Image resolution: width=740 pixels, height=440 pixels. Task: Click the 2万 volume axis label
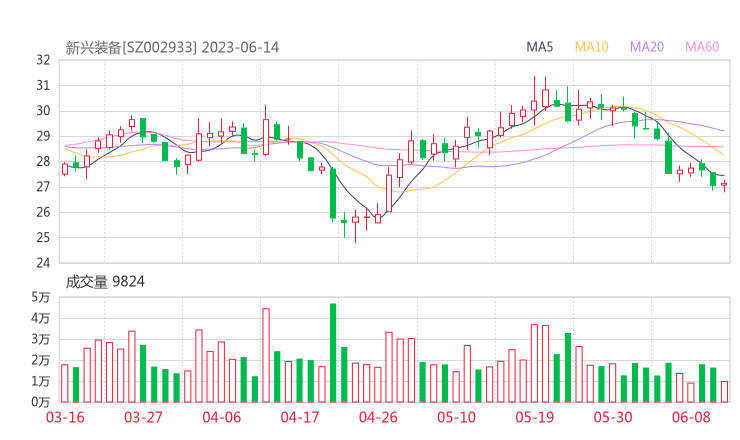point(41,361)
